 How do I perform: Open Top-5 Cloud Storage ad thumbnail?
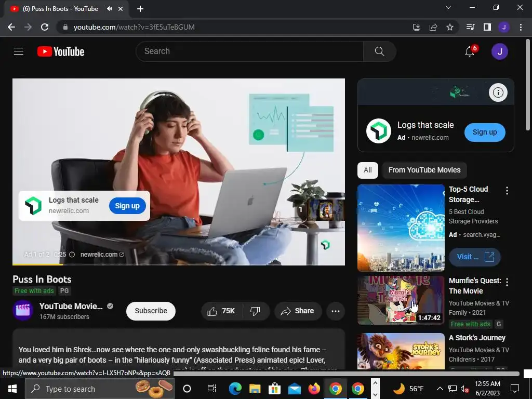pos(401,228)
